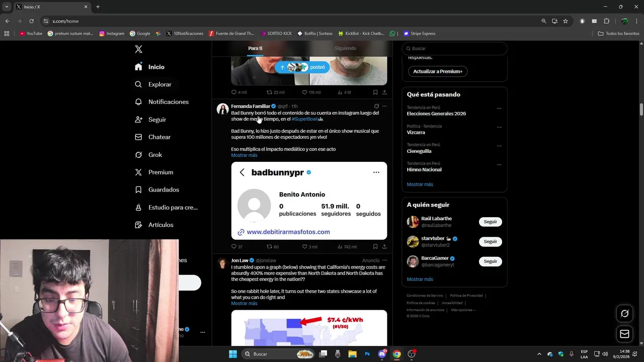Click reply icon with 4 mil replies
Screen dimensions: 644x362
click(x=233, y=93)
